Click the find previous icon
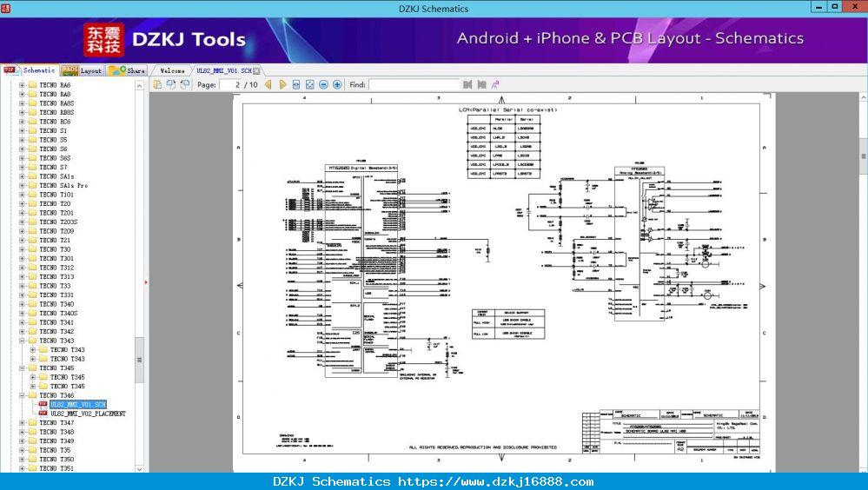 coord(467,84)
